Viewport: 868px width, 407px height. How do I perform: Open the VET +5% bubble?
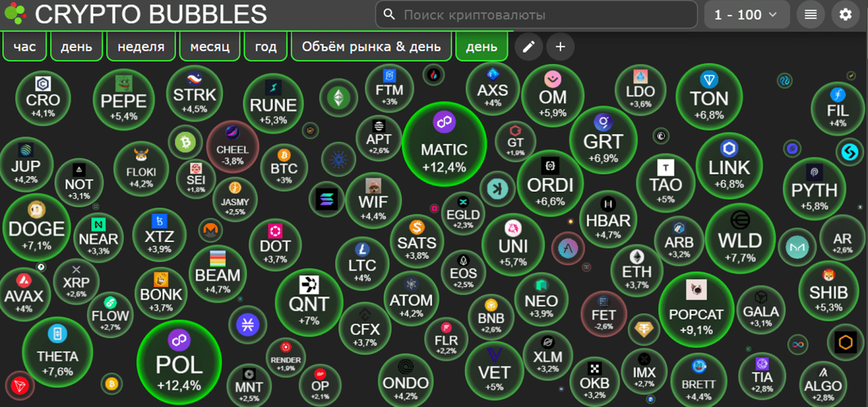(x=494, y=371)
